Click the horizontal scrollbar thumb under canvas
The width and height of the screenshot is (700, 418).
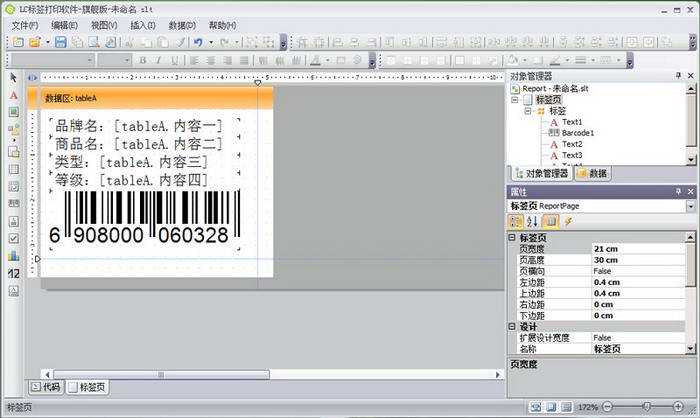pyautogui.click(x=161, y=375)
